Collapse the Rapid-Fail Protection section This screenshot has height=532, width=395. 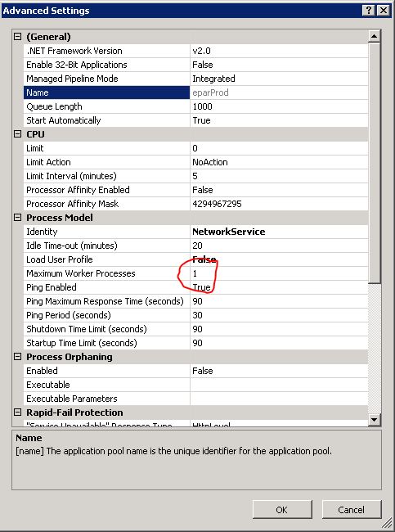click(17, 413)
